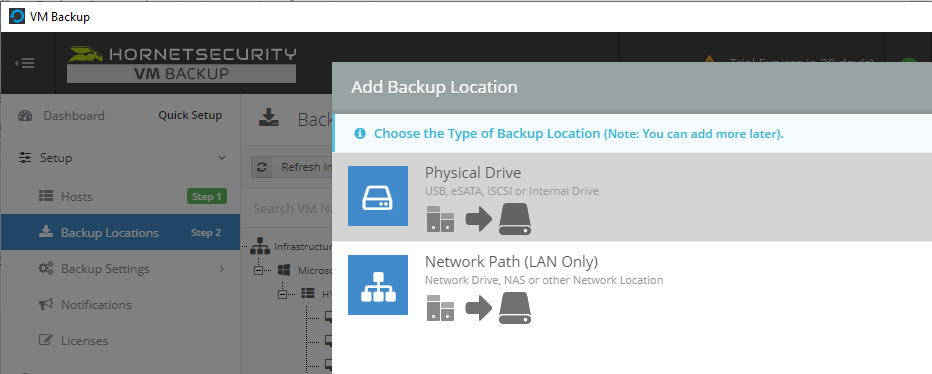932x374 pixels.
Task: Open the Quick Setup link
Action: coord(190,115)
